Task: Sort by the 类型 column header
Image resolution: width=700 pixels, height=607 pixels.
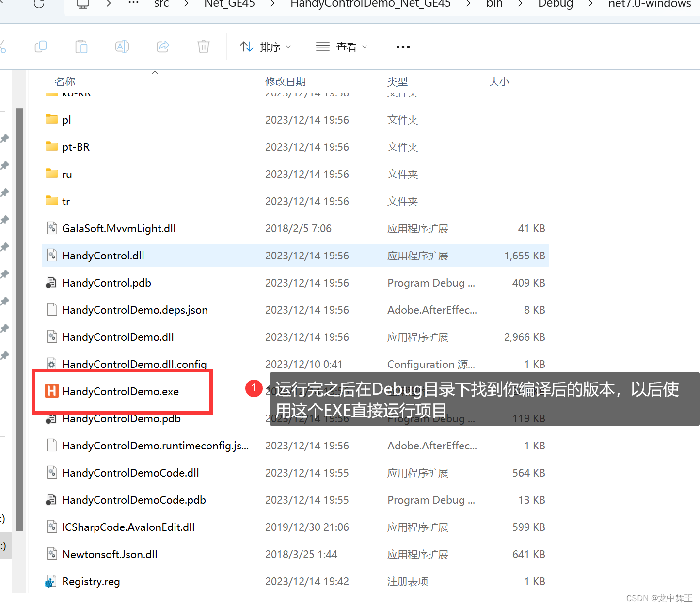Action: tap(398, 81)
